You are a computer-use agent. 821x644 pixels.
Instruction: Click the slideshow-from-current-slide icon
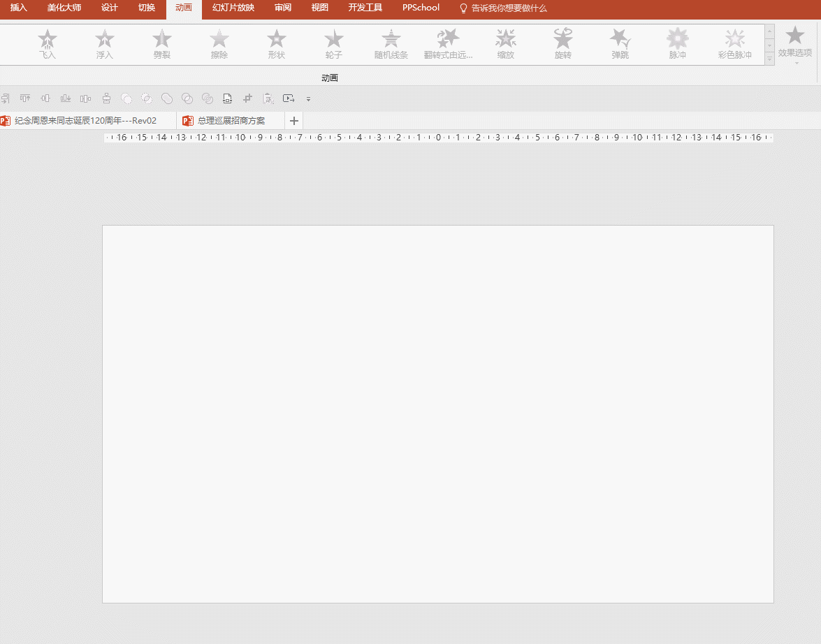pyautogui.click(x=289, y=98)
